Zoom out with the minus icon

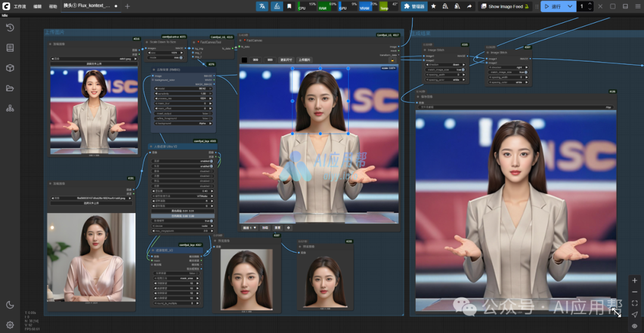point(634,292)
